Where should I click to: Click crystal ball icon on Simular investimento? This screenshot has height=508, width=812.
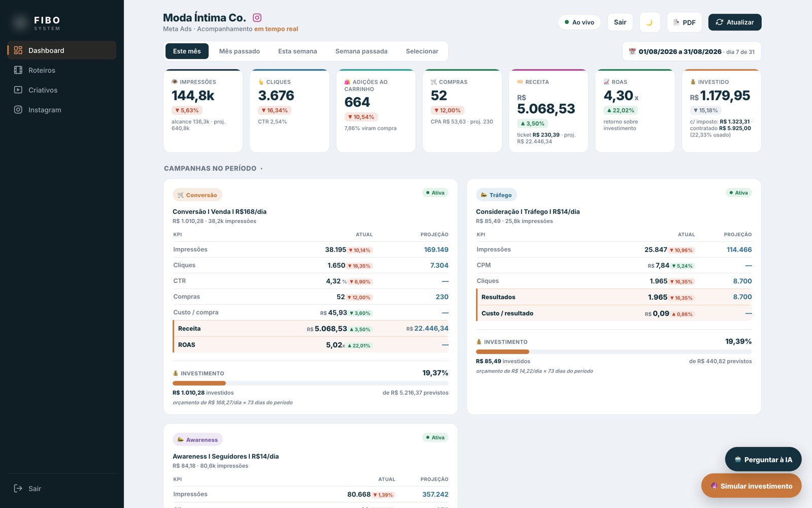[x=714, y=486]
